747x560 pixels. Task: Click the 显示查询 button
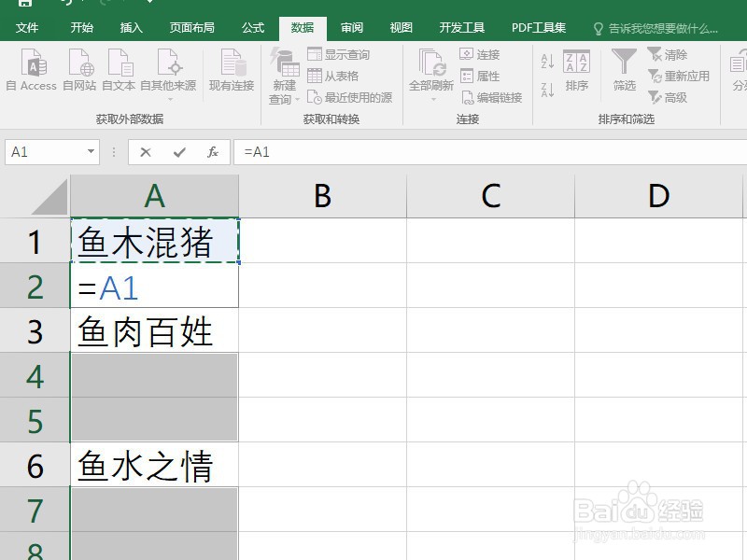(x=339, y=55)
